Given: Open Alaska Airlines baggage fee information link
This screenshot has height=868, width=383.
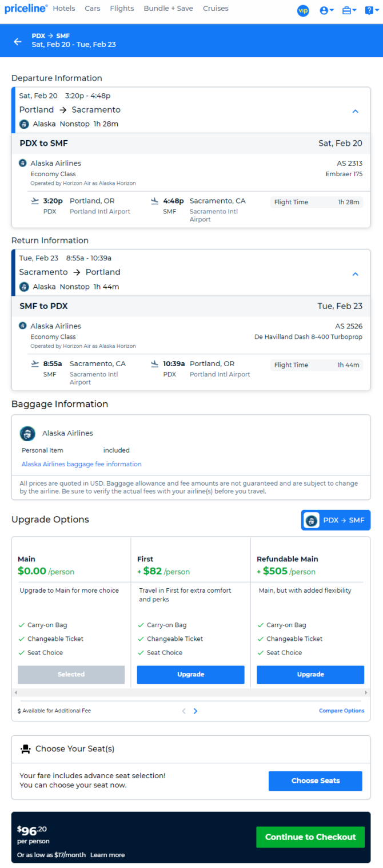Looking at the screenshot, I should pos(82,464).
